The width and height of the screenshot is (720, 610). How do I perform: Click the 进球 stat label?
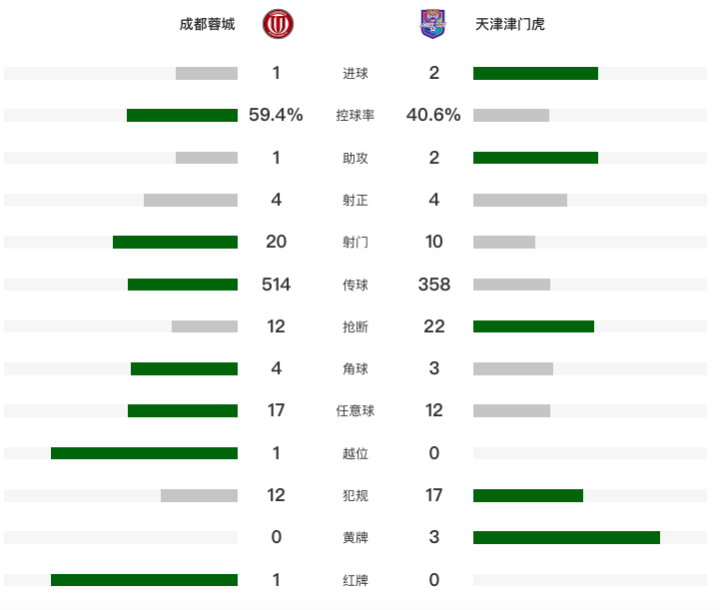pyautogui.click(x=355, y=73)
